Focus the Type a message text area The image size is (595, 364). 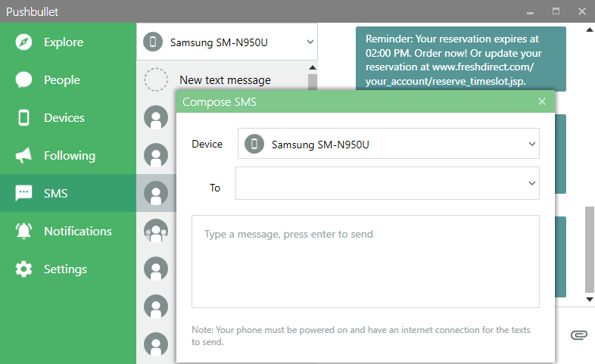[366, 261]
